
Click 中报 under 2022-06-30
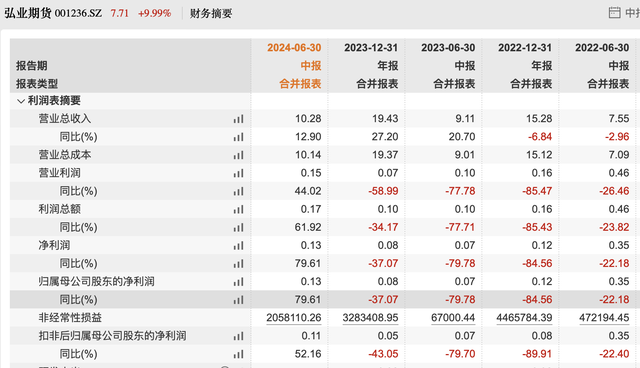pyautogui.click(x=619, y=66)
